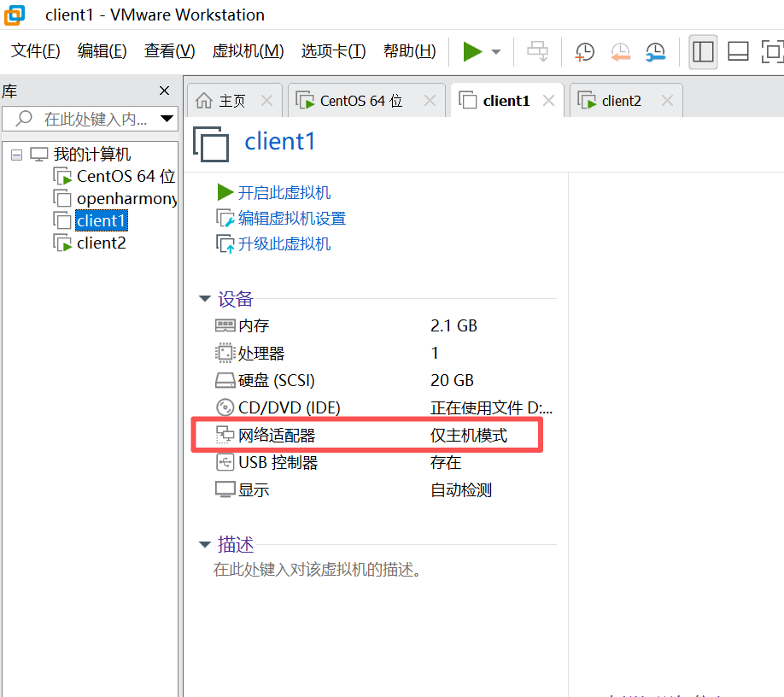
Task: Click the green Power On play icon
Action: click(472, 51)
